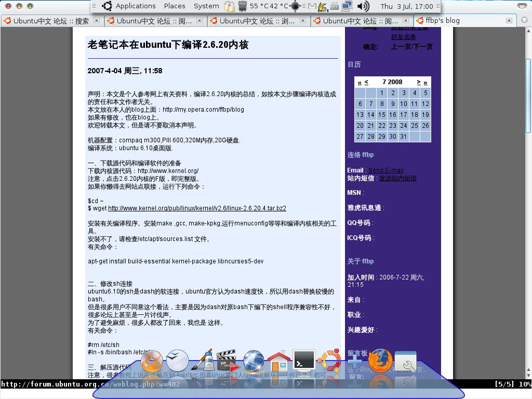This screenshot has width=532, height=399.
Task: Select the ffbp's blog tab
Action: (465, 20)
